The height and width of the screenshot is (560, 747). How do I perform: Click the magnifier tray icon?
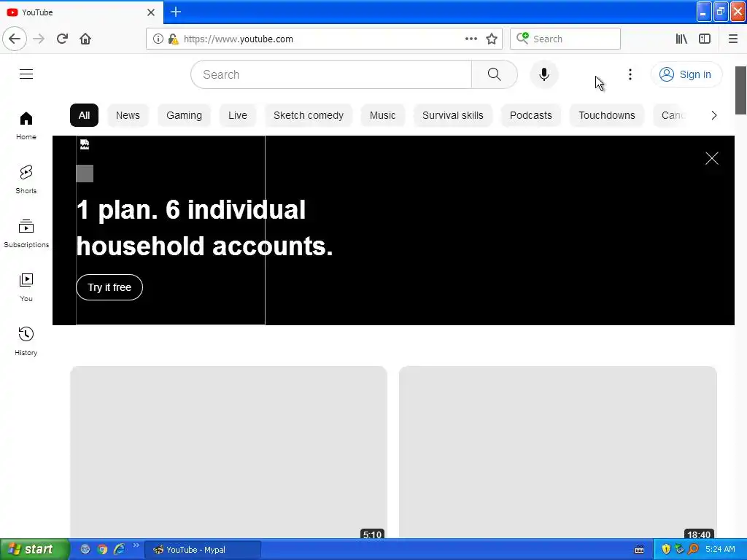coord(693,549)
